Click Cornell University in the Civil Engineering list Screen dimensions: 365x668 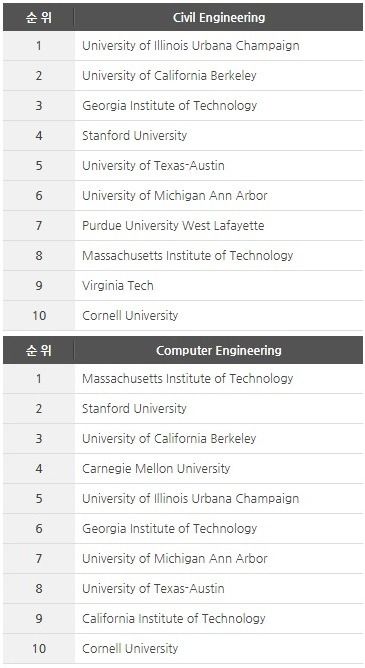tap(130, 315)
